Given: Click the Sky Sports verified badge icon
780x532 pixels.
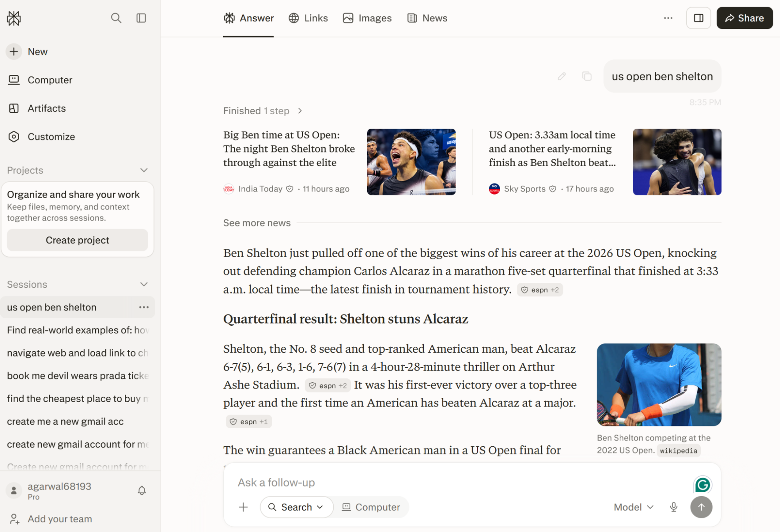Looking at the screenshot, I should tap(553, 189).
